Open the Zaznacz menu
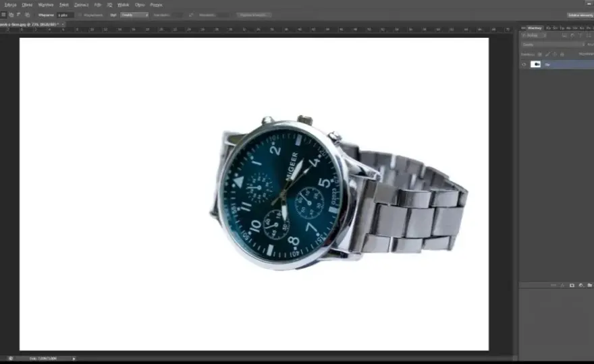Screen dimensions: 594x364 81,5
